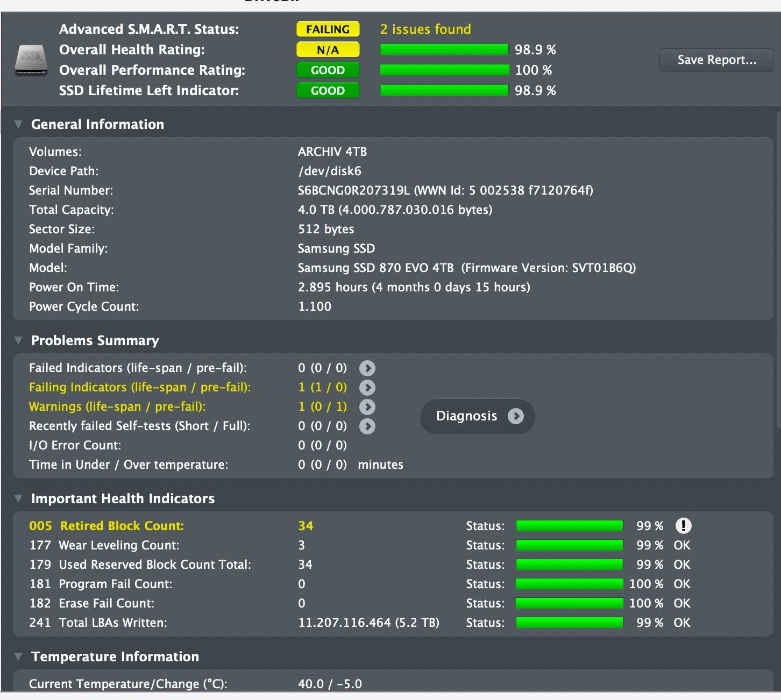Click the N/A Overall Health badge
The image size is (781, 700).
pos(328,50)
